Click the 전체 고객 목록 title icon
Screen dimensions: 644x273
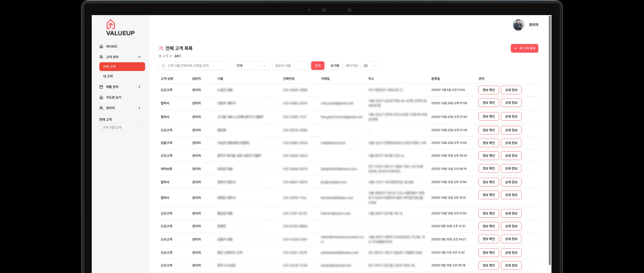161,48
